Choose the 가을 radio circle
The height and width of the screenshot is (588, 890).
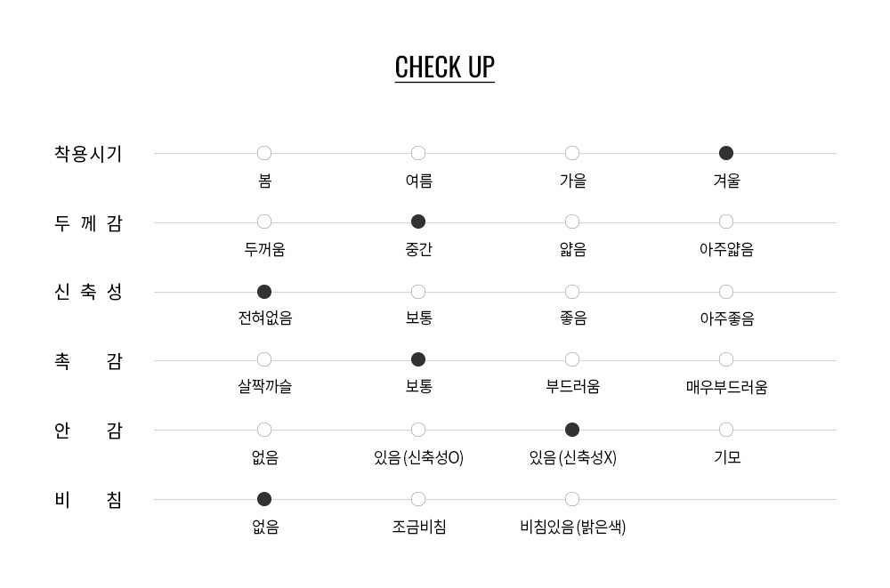pyautogui.click(x=572, y=153)
